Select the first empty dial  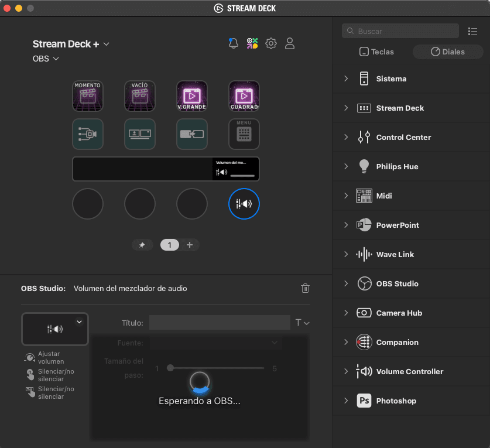coord(88,204)
